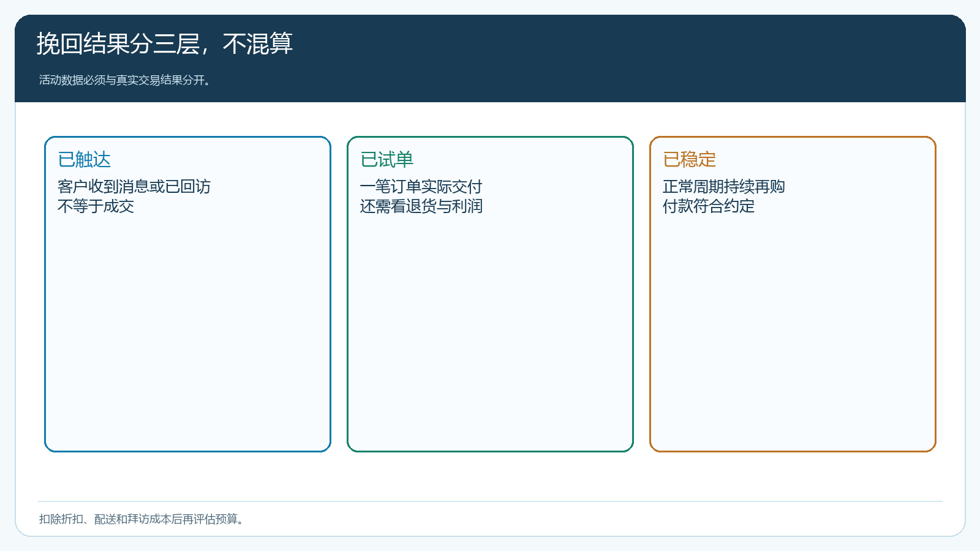
Task: Click the 已稳定 card heading
Action: tap(689, 160)
